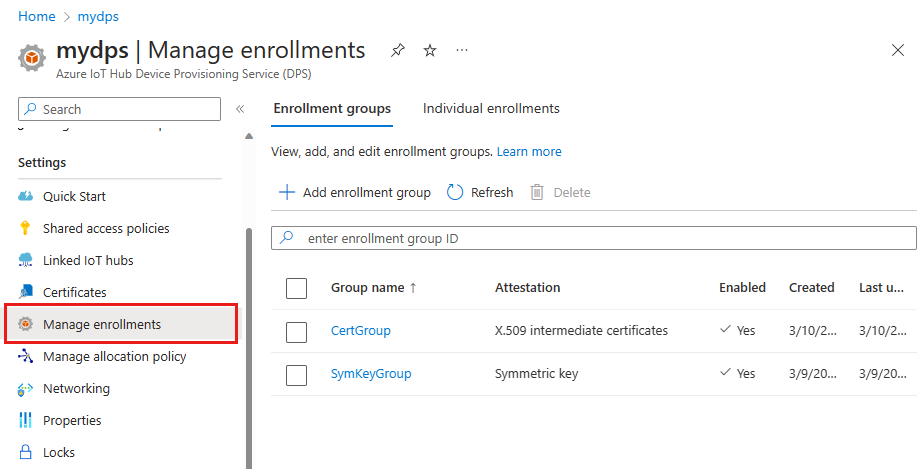The image size is (924, 469).
Task: Toggle the select-all header checkbox
Action: click(x=296, y=288)
